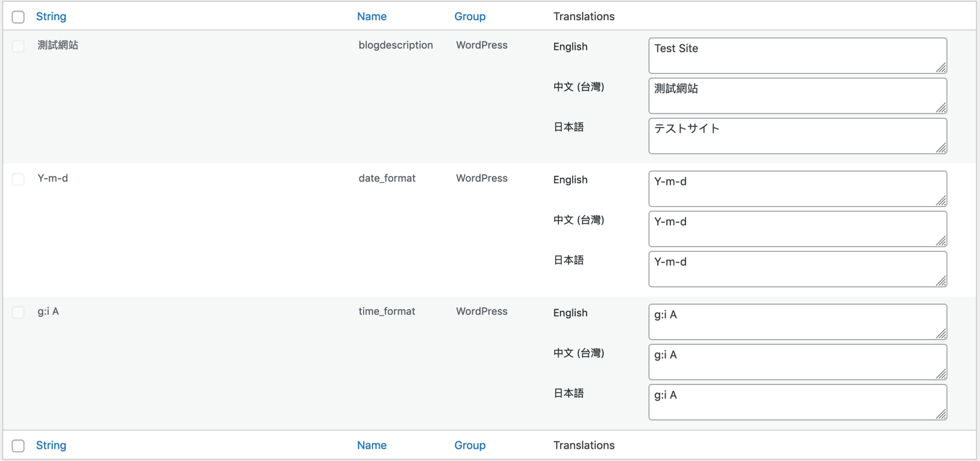Viewport: 980px width, 461px height.
Task: Toggle the checkbox for the g:i A row
Action: pos(18,312)
